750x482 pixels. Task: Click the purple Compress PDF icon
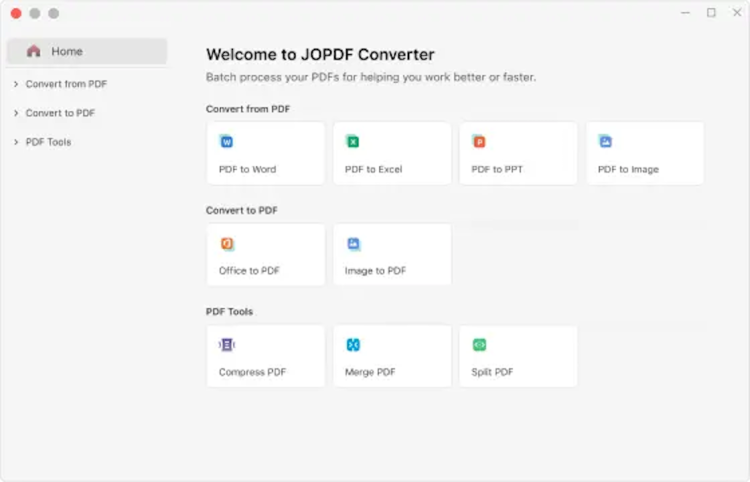[x=226, y=345]
